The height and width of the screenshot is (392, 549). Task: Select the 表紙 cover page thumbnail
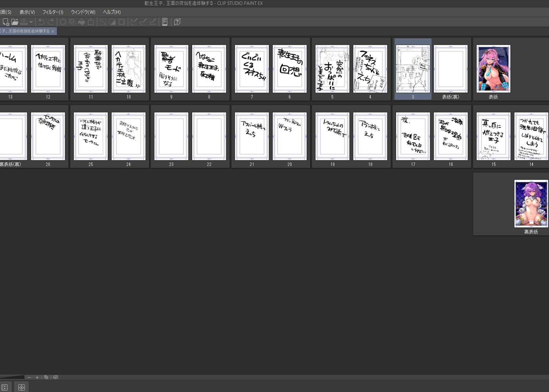click(x=493, y=69)
